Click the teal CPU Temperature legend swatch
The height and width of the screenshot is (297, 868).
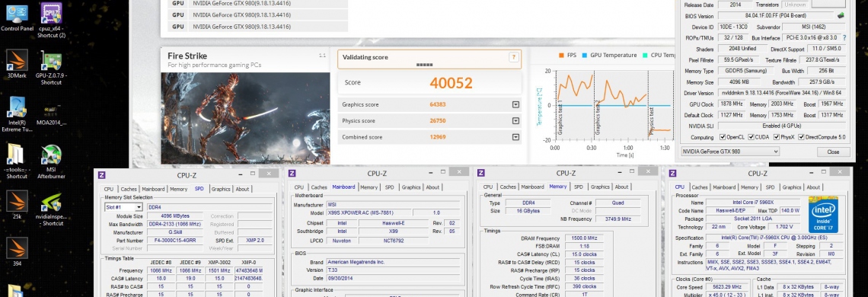646,56
